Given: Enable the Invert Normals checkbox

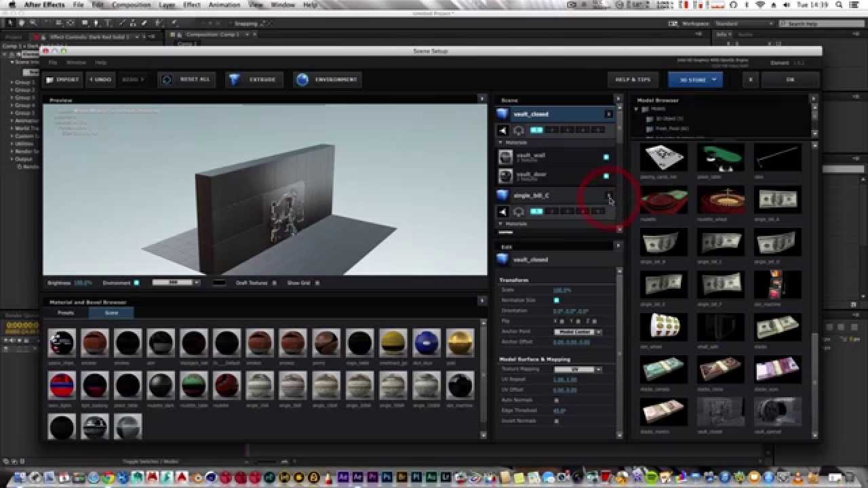Looking at the screenshot, I should (556, 421).
